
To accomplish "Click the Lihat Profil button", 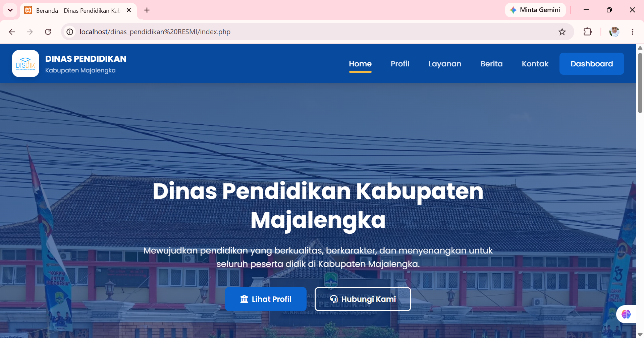I will coord(266,299).
